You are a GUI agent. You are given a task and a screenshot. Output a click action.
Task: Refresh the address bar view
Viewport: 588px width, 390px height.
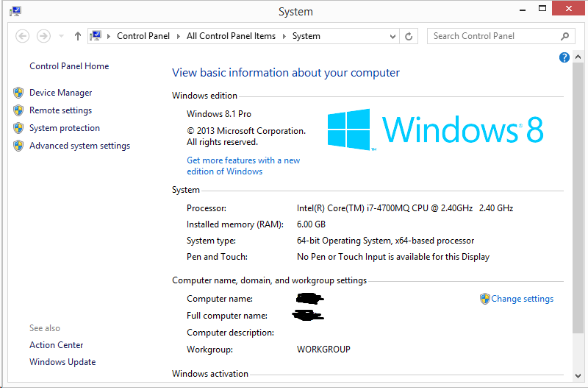pos(409,36)
